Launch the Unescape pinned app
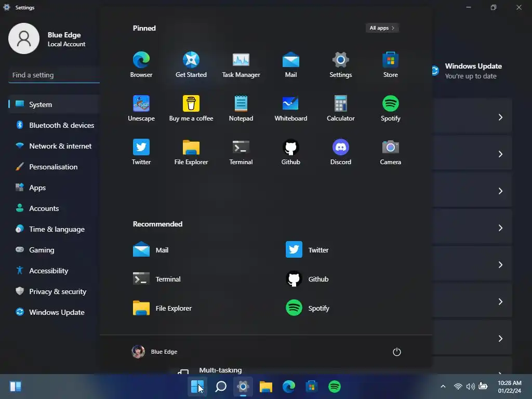The width and height of the screenshot is (532, 399). pyautogui.click(x=141, y=108)
